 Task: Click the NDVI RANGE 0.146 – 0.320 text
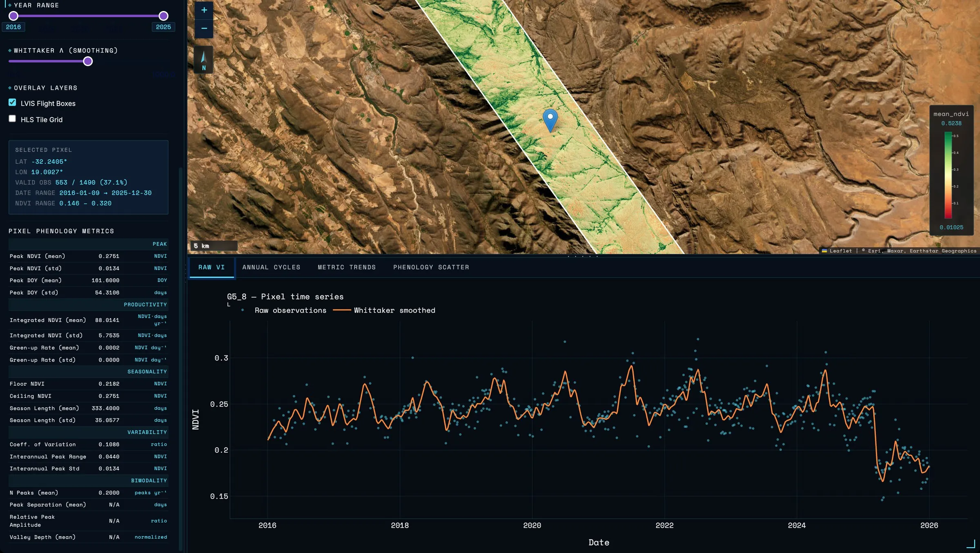[63, 203]
